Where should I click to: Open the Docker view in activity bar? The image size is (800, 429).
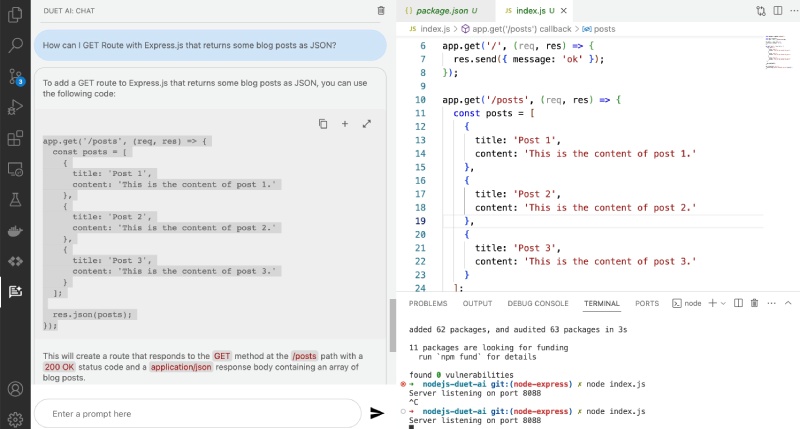pyautogui.click(x=15, y=231)
